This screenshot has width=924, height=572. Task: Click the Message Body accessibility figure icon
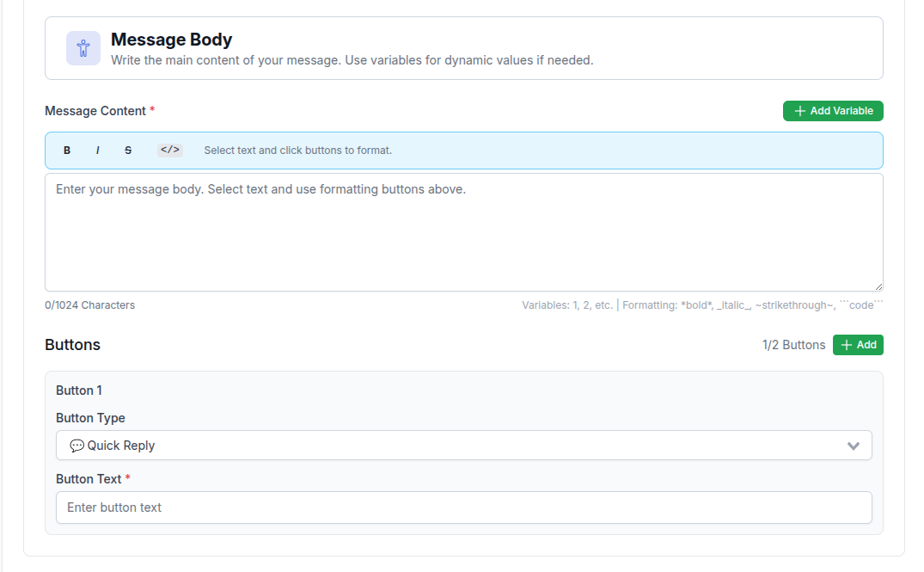coord(83,48)
